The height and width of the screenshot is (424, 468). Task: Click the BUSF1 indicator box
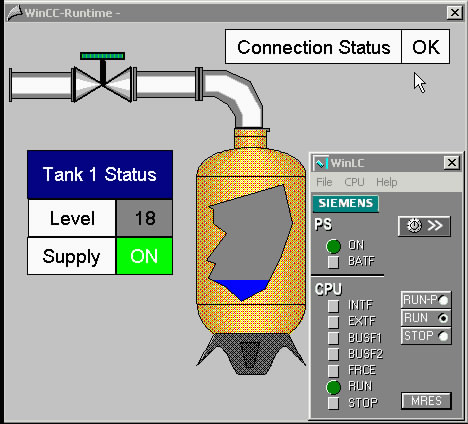pyautogui.click(x=333, y=338)
